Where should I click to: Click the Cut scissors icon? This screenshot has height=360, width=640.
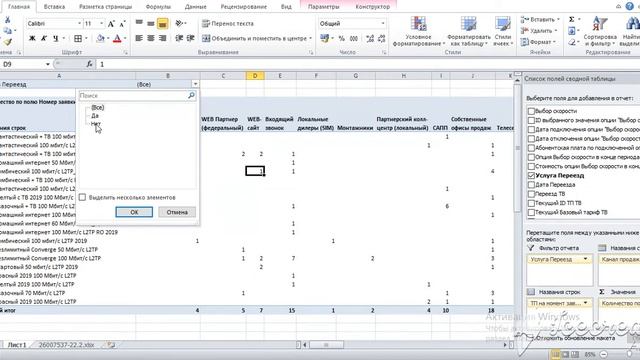(7, 20)
